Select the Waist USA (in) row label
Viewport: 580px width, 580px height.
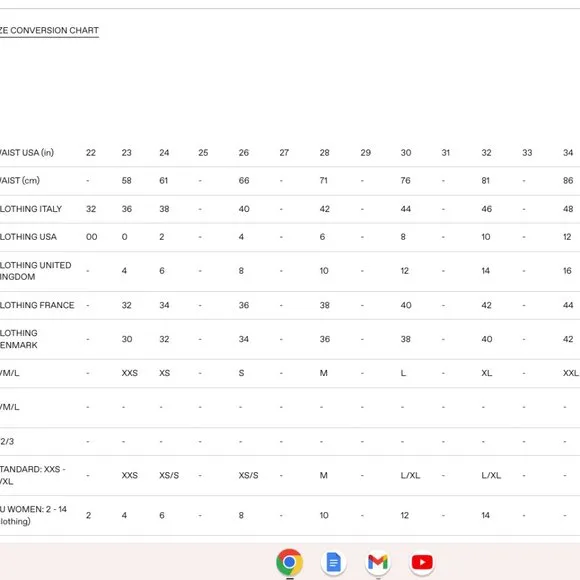click(x=27, y=152)
